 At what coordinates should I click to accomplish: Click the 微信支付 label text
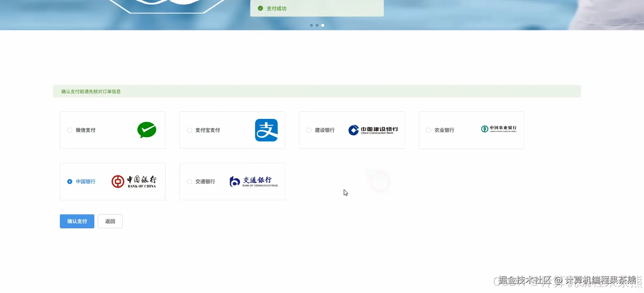86,130
